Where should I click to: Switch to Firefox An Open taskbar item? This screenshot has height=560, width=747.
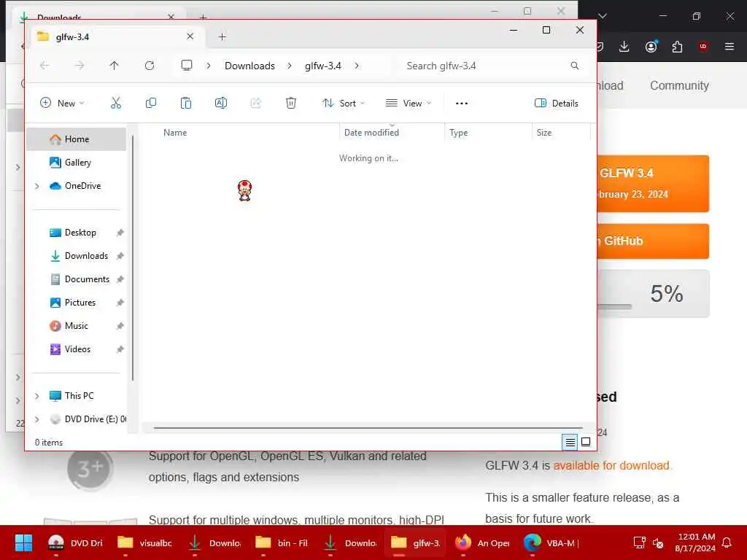click(482, 542)
